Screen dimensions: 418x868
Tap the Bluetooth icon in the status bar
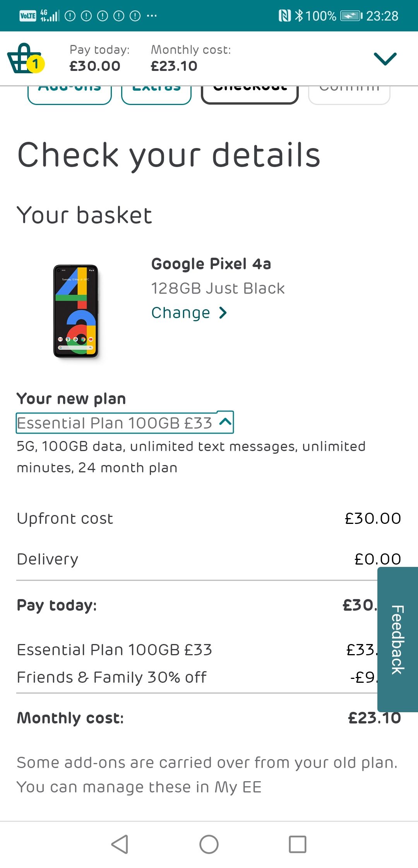tap(299, 15)
